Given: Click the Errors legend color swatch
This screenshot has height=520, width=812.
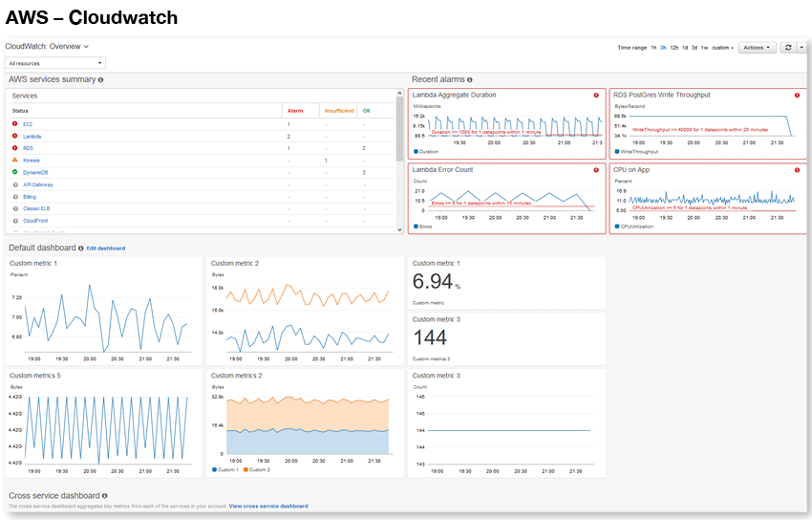Looking at the screenshot, I should coord(416,227).
